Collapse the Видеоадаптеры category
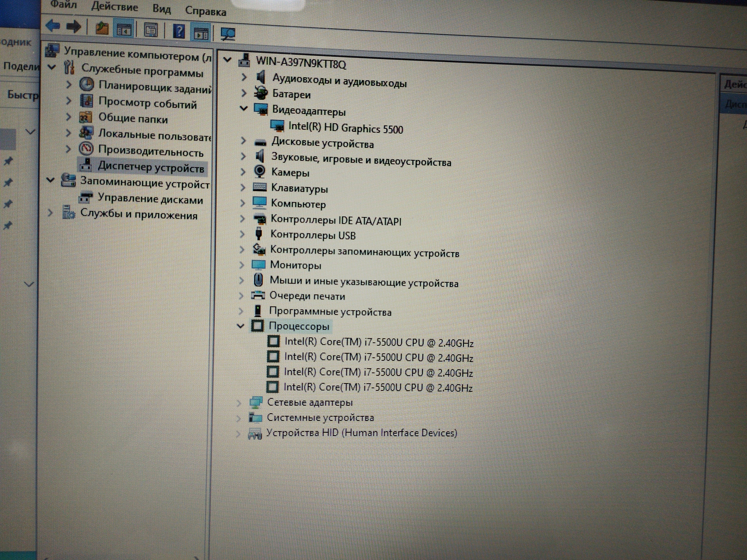The width and height of the screenshot is (747, 560). click(x=244, y=108)
